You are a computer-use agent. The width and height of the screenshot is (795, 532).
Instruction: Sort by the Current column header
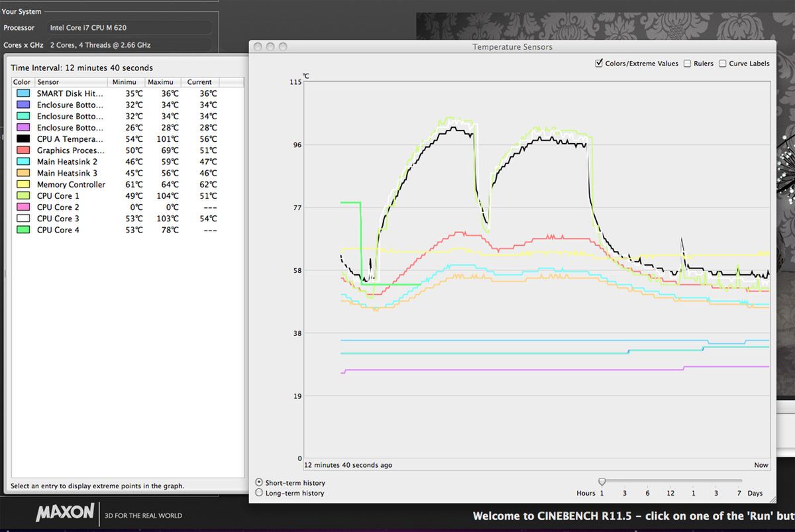coord(199,82)
